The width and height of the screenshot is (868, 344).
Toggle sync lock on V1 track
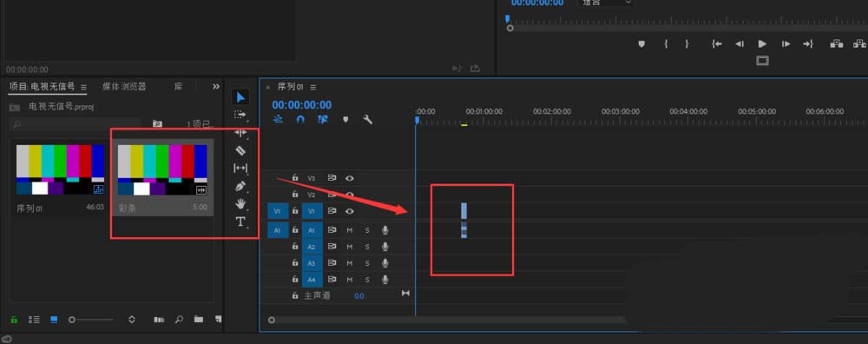(x=332, y=211)
